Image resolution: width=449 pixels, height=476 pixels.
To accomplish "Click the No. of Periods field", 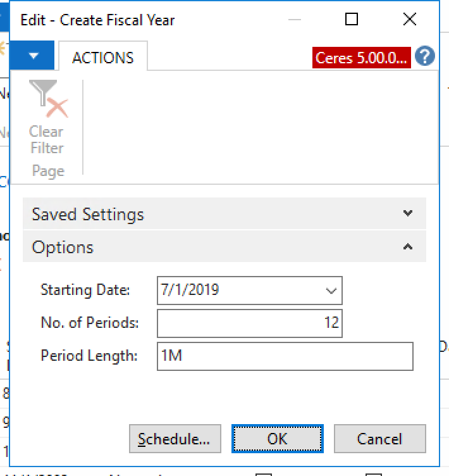I will click(x=249, y=323).
